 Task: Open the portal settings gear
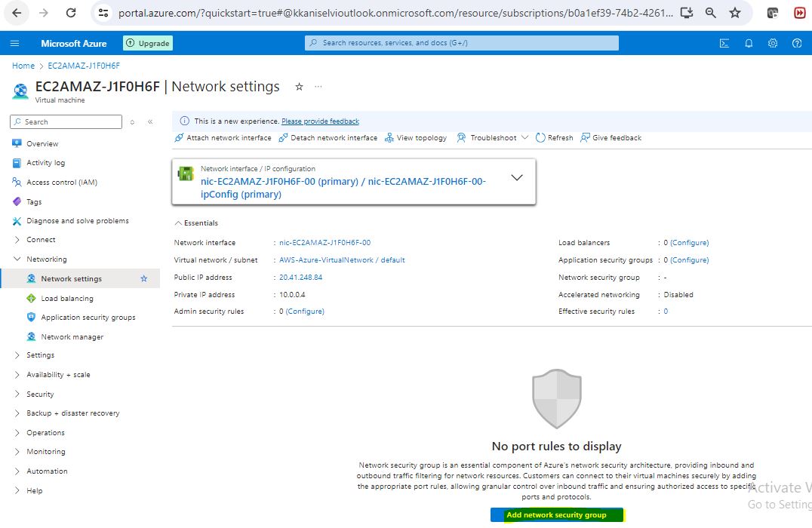[x=773, y=43]
